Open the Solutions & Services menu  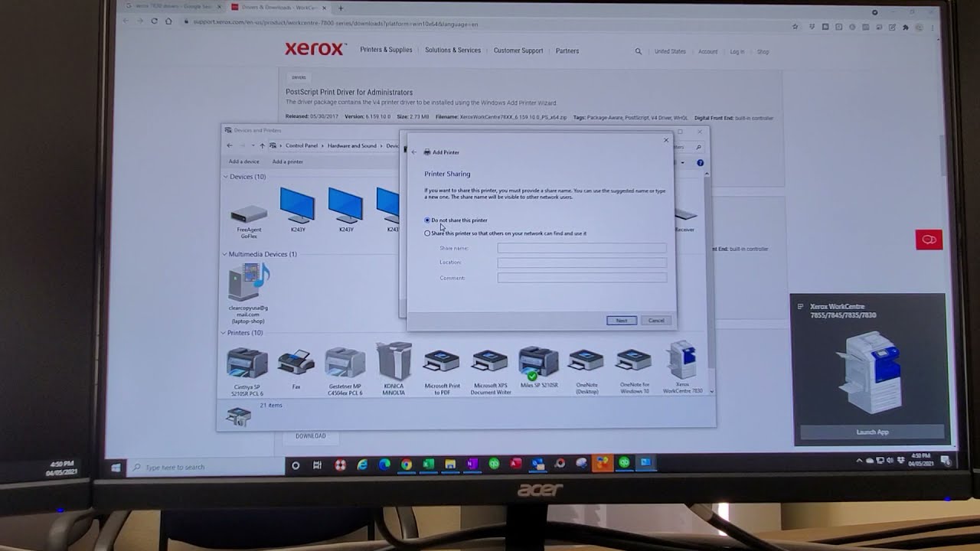point(453,51)
